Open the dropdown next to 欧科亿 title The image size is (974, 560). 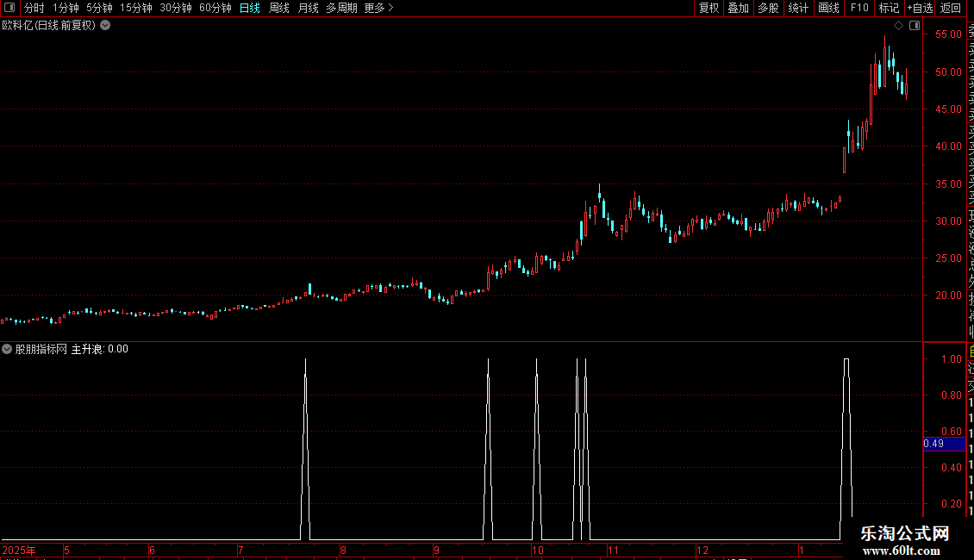coord(106,26)
